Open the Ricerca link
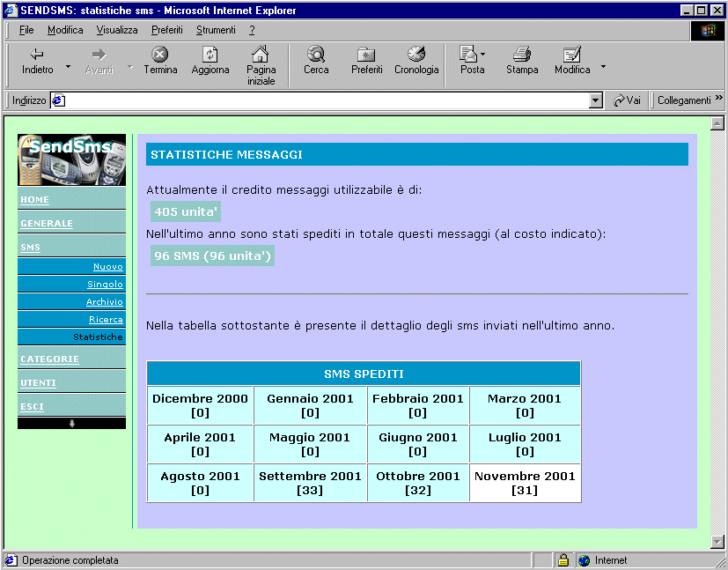 pos(106,320)
